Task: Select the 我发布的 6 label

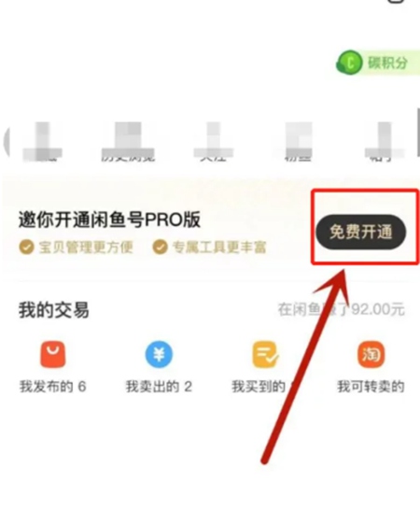Action: (53, 387)
